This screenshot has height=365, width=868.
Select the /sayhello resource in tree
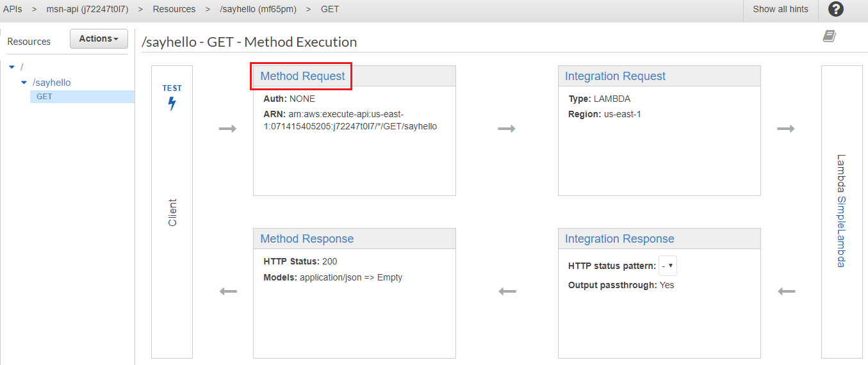pyautogui.click(x=52, y=83)
